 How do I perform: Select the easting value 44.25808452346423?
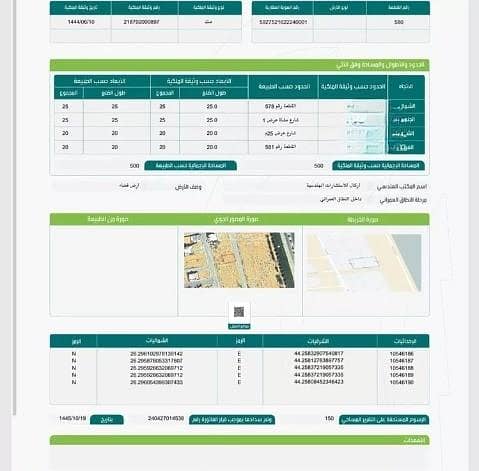click(319, 382)
